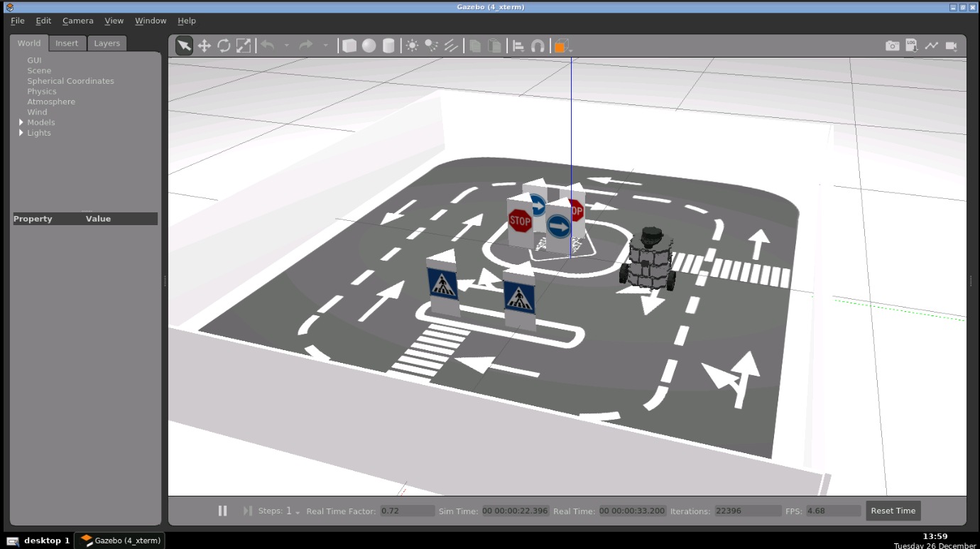The width and height of the screenshot is (980, 549).
Task: Open the plot window icon
Action: click(x=932, y=46)
